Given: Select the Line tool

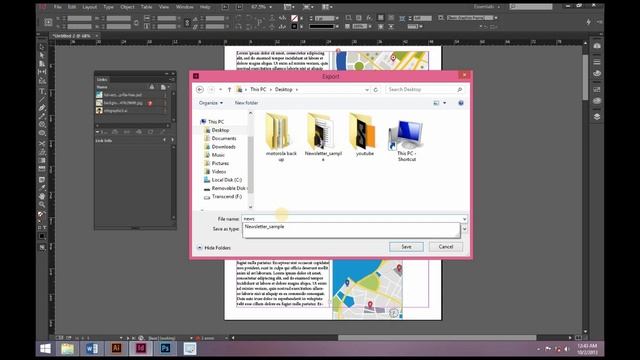Looking at the screenshot, I should pyautogui.click(x=42, y=100).
